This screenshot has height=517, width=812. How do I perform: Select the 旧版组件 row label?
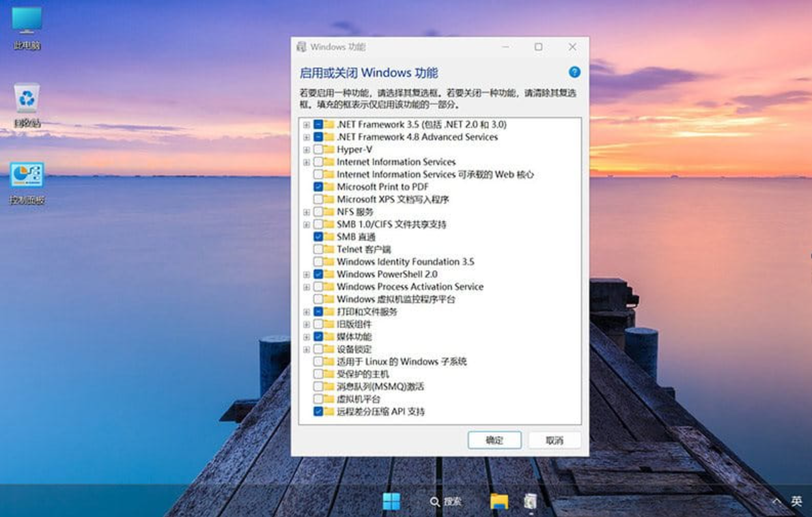(354, 324)
